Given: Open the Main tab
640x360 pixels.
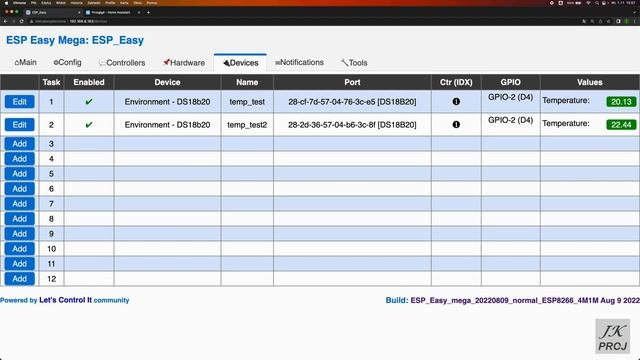Looking at the screenshot, I should point(25,62).
